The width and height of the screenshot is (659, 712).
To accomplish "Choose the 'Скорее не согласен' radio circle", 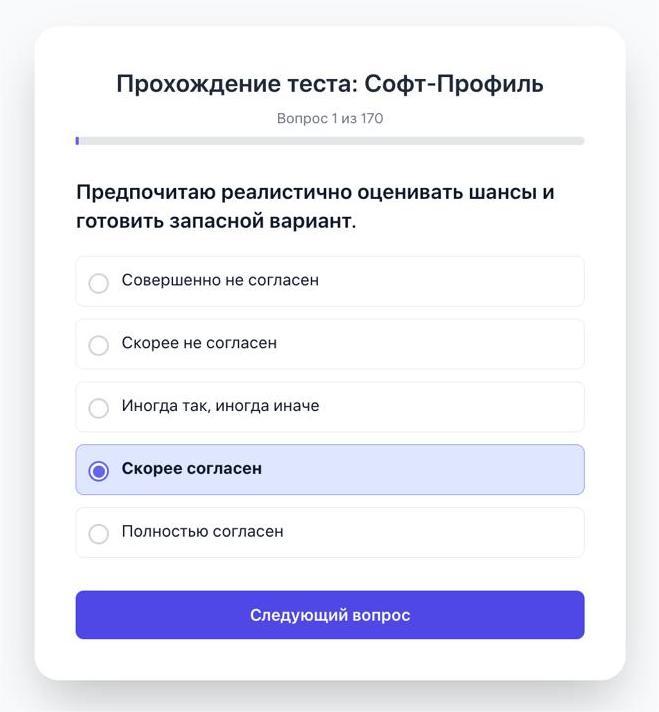I will coord(98,346).
